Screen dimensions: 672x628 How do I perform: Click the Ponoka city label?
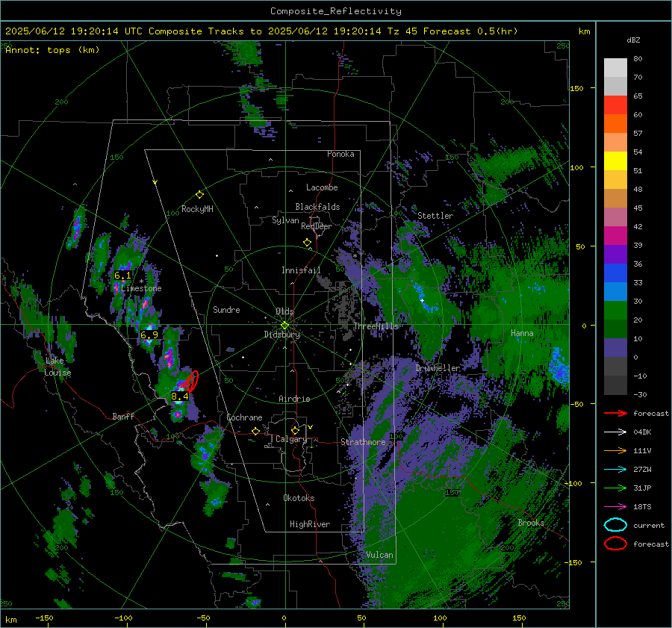(340, 154)
